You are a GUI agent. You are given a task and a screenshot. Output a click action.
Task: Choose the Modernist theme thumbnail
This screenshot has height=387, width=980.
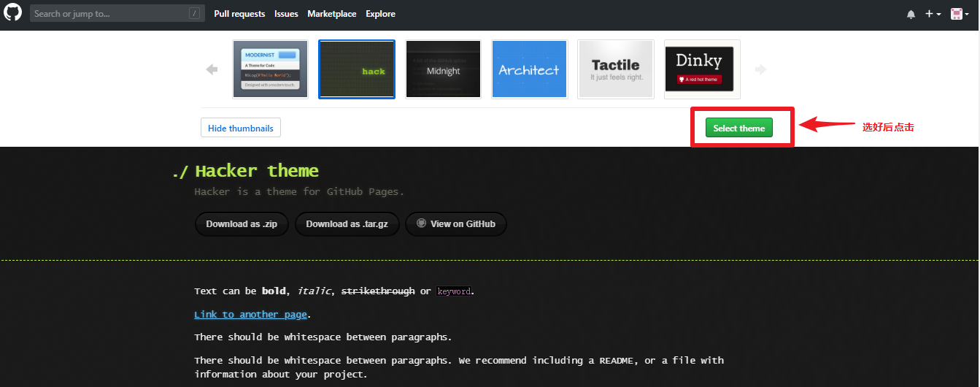pyautogui.click(x=271, y=69)
